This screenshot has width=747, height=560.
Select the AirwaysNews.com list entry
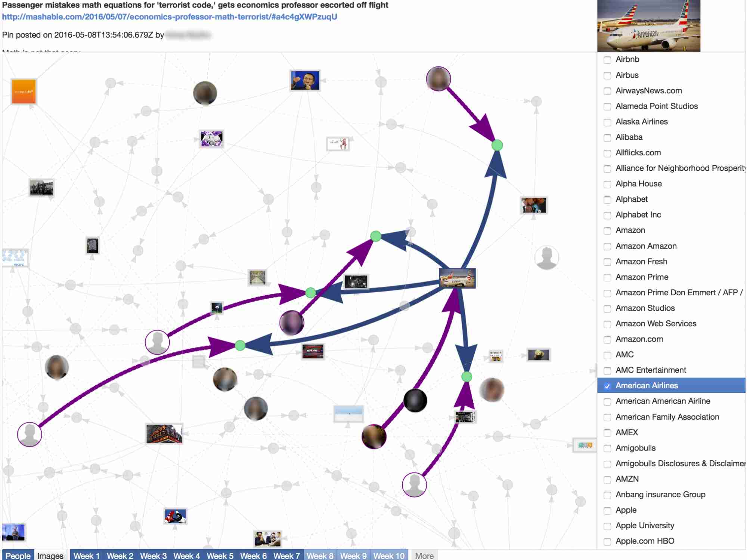coord(648,91)
